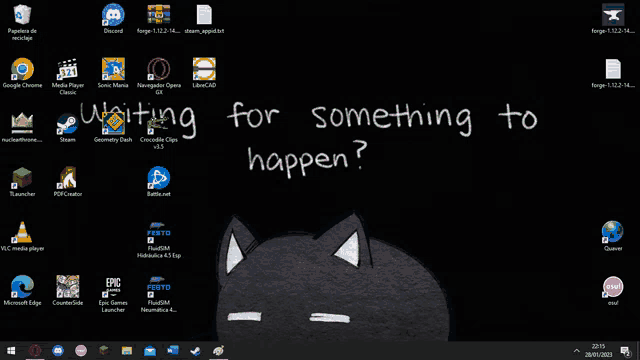Select the forge-1.12.2 WinRAR archive icon

click(159, 19)
